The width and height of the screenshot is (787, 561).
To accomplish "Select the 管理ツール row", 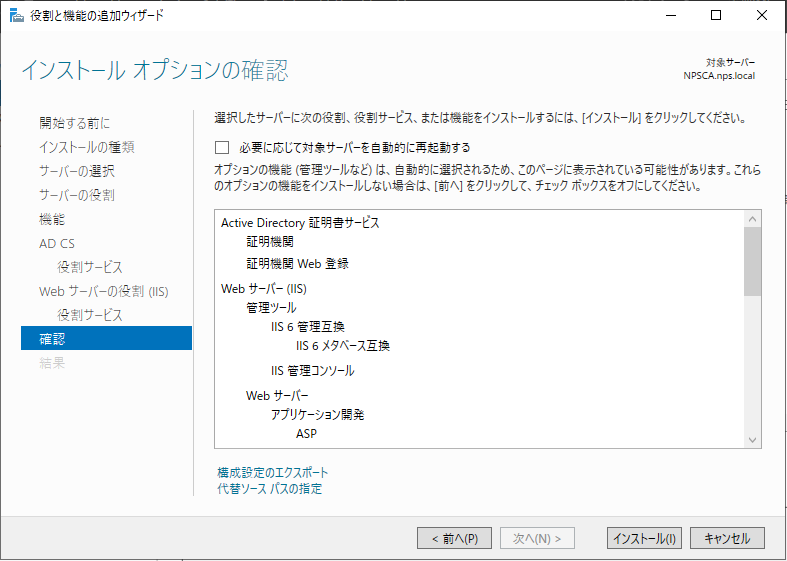I will coord(271,308).
